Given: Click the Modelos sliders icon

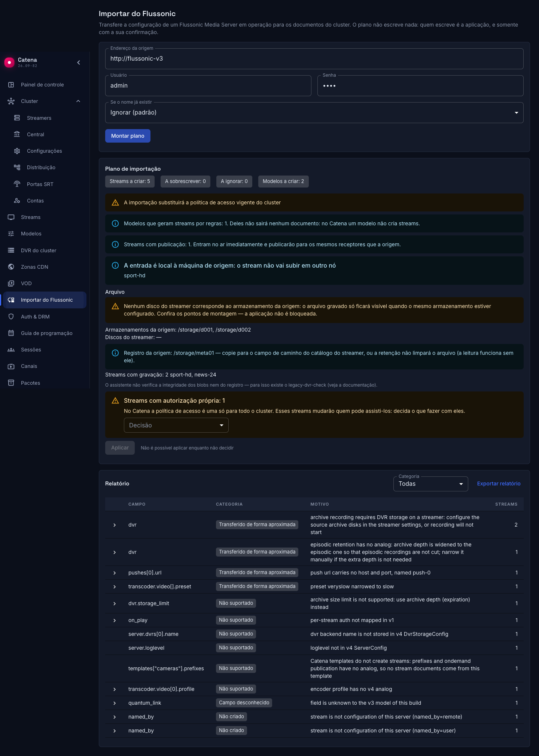Looking at the screenshot, I should tap(11, 234).
